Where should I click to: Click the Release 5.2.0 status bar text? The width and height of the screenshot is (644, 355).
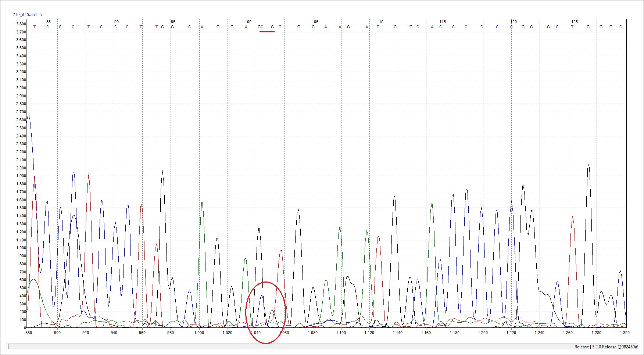[x=606, y=347]
